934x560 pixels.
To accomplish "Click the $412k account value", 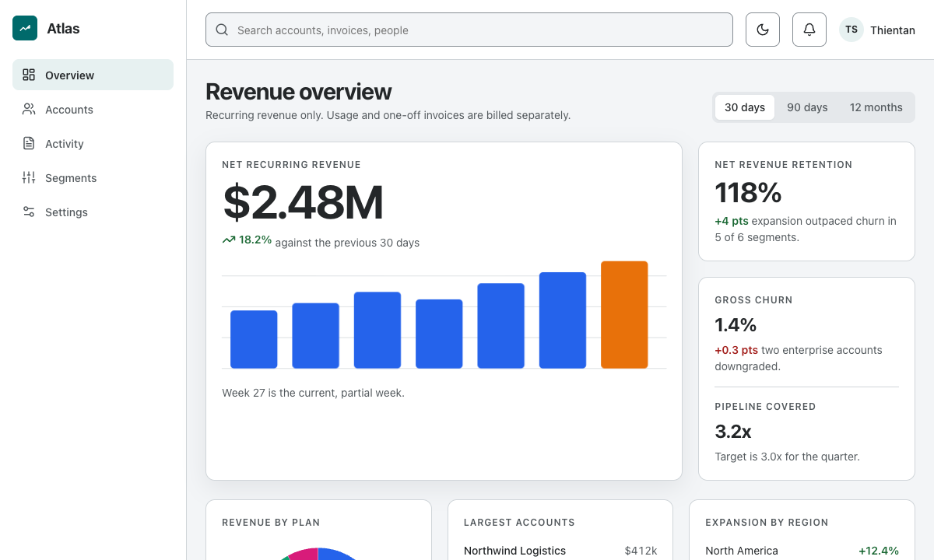I will [x=641, y=551].
